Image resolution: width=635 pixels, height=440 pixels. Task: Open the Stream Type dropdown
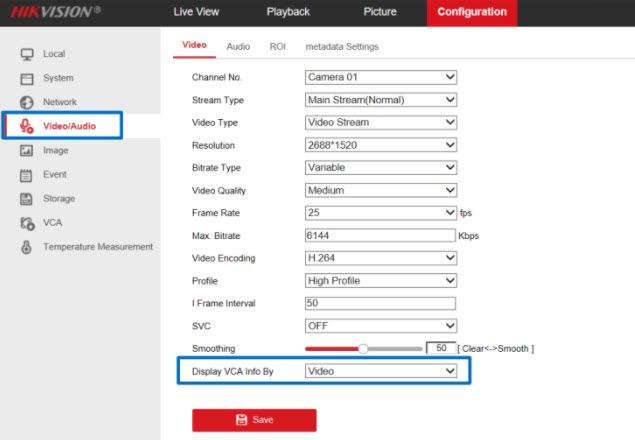380,100
